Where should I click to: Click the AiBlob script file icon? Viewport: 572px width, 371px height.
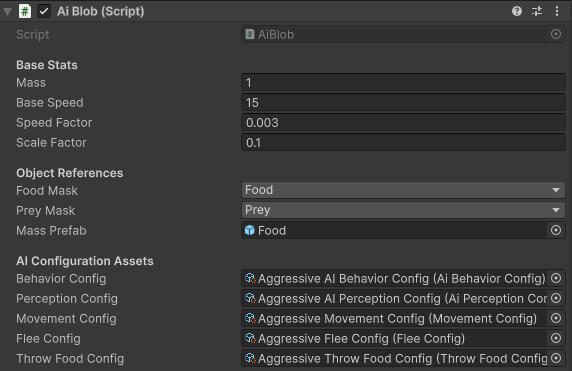pyautogui.click(x=250, y=34)
